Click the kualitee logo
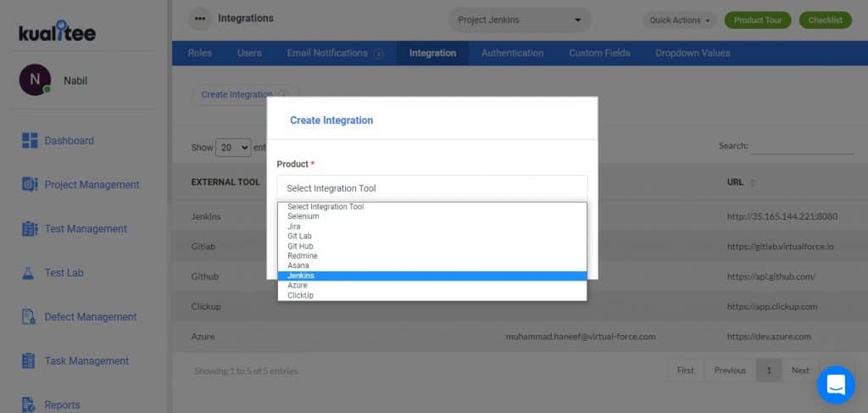 (x=57, y=31)
